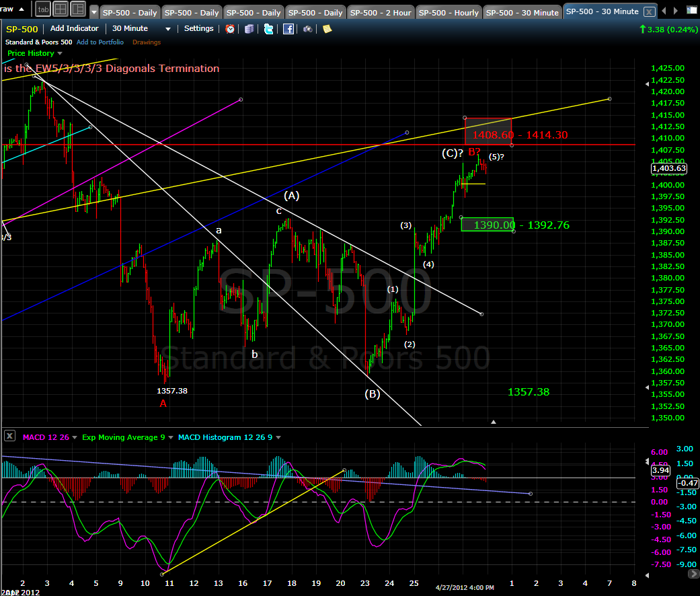Select the purple MACD trendline end handle

[x=531, y=494]
